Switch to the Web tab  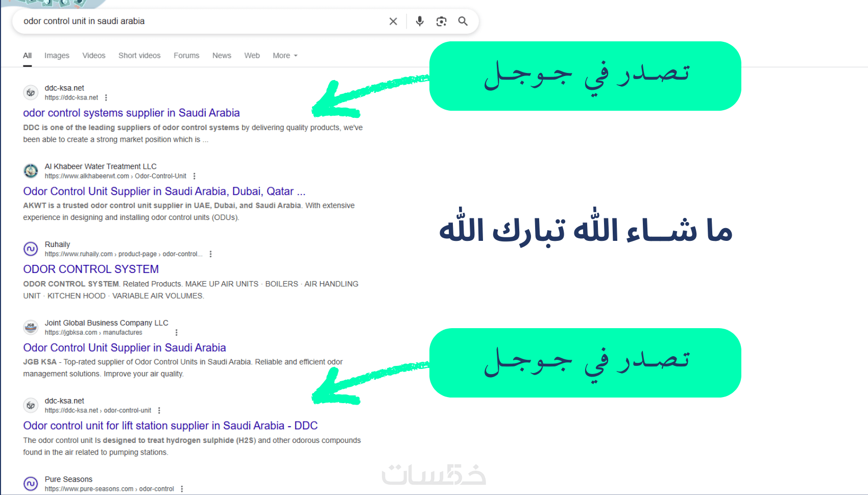coord(252,56)
